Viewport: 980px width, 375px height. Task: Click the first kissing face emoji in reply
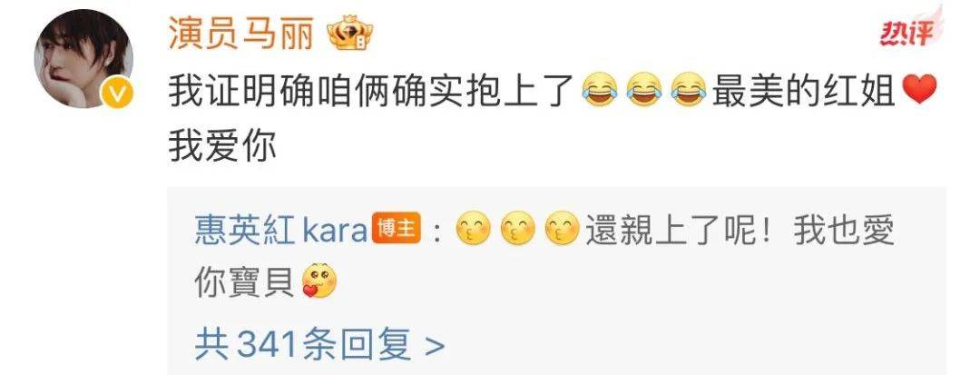point(473,232)
